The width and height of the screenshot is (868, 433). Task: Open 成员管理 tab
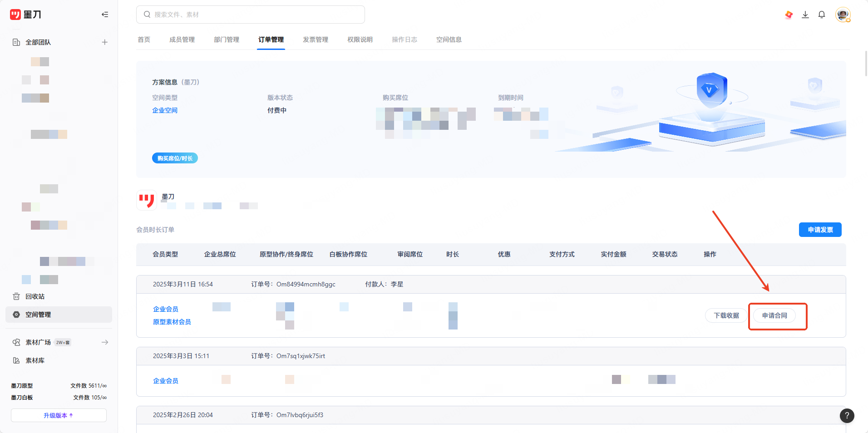[x=182, y=39]
